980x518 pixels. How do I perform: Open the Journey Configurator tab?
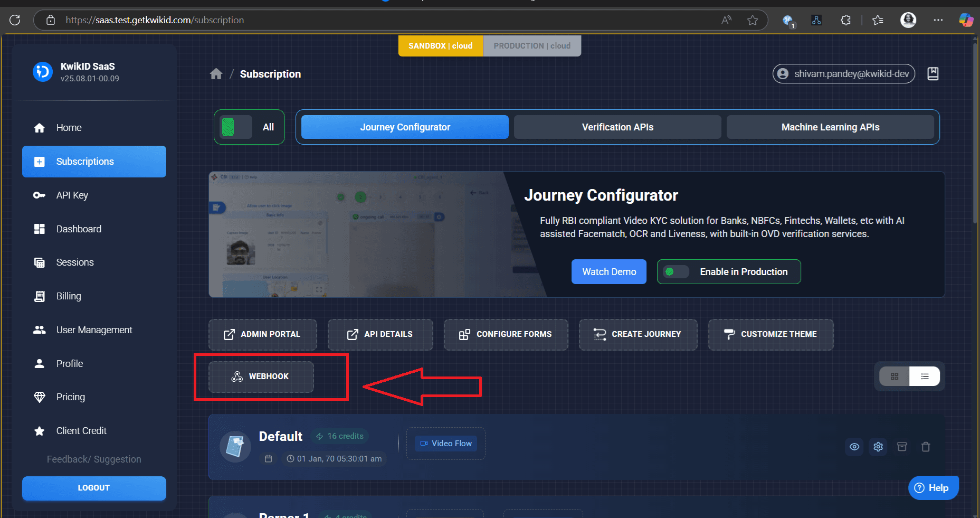coord(405,127)
